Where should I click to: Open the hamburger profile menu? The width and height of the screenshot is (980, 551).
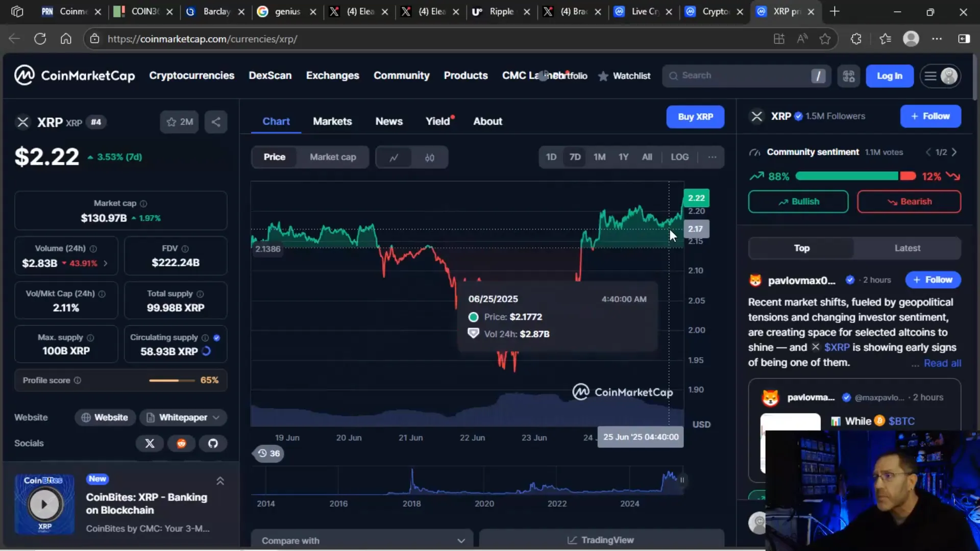click(940, 76)
